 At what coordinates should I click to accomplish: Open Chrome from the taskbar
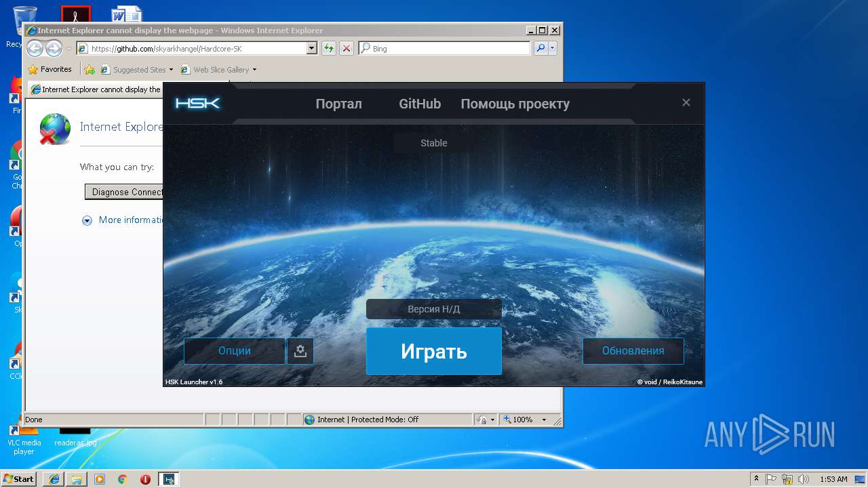[122, 479]
